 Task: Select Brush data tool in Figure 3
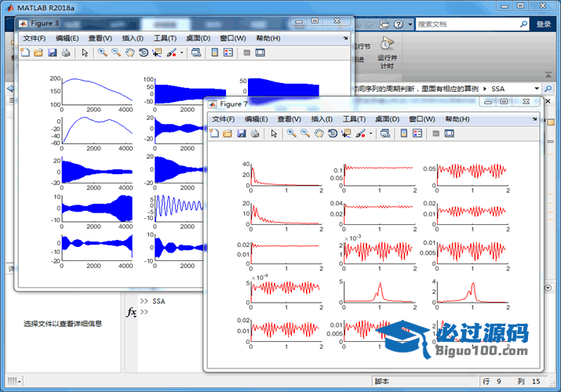click(171, 53)
